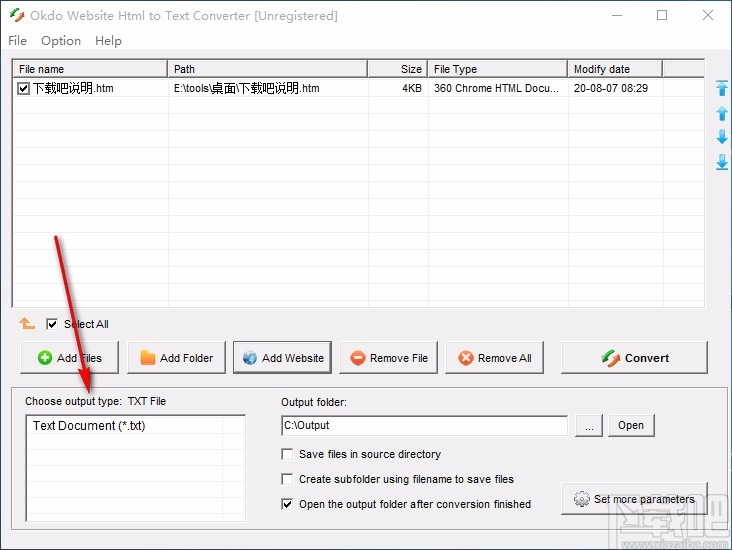Move selected file down one position
Screen dimensions: 732x550
722,137
